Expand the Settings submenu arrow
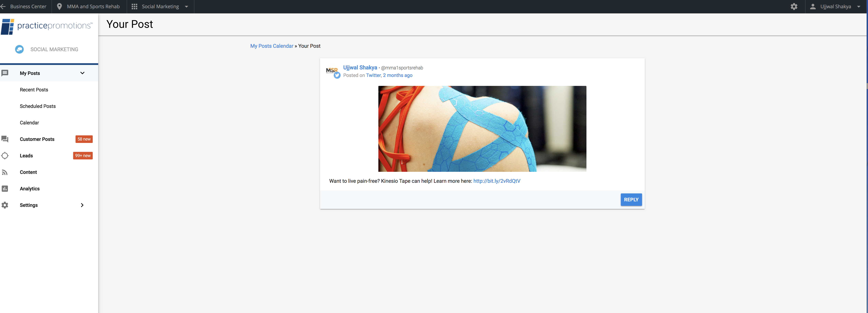868x313 pixels. (x=82, y=205)
